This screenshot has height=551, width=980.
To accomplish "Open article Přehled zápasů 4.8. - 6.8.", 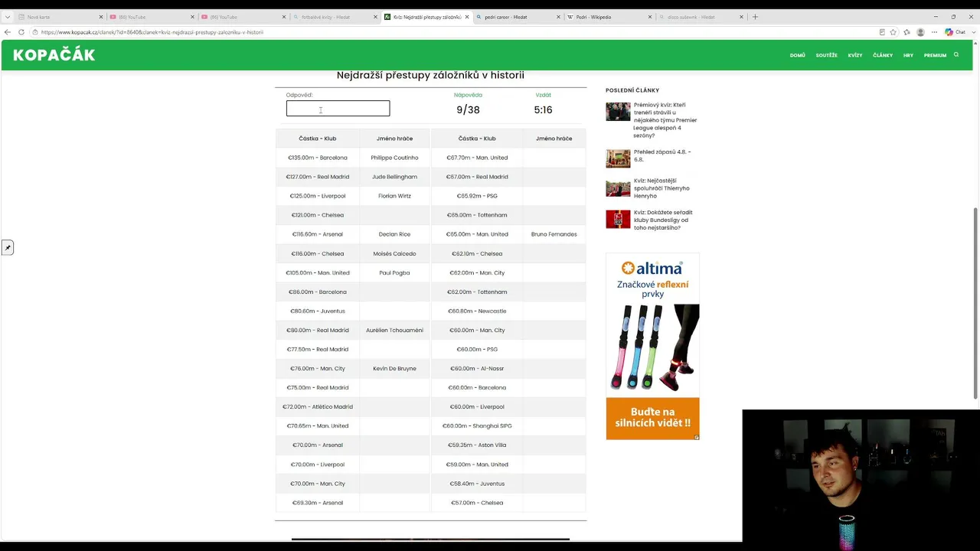I will (662, 155).
